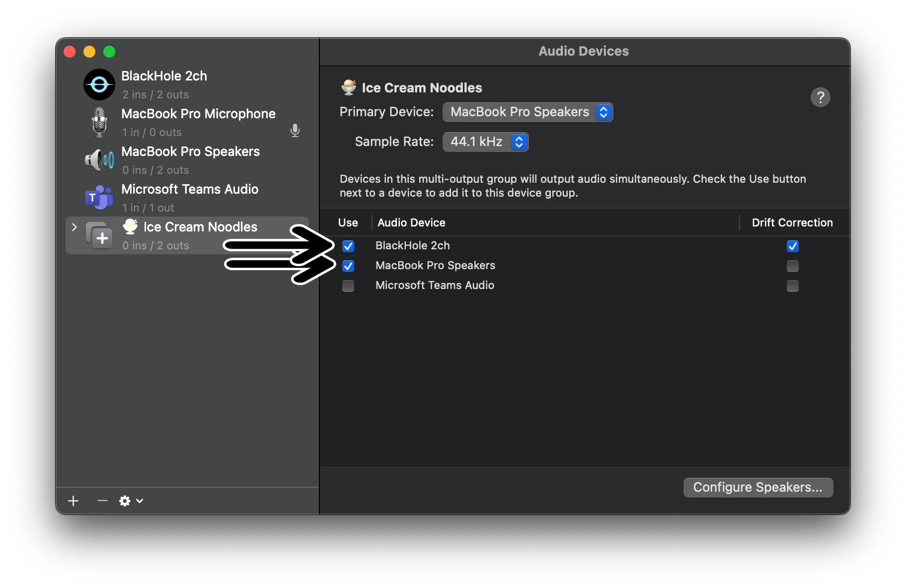Enable Drift Correction for MacBook Pro Speakers
The width and height of the screenshot is (906, 588).
point(792,266)
